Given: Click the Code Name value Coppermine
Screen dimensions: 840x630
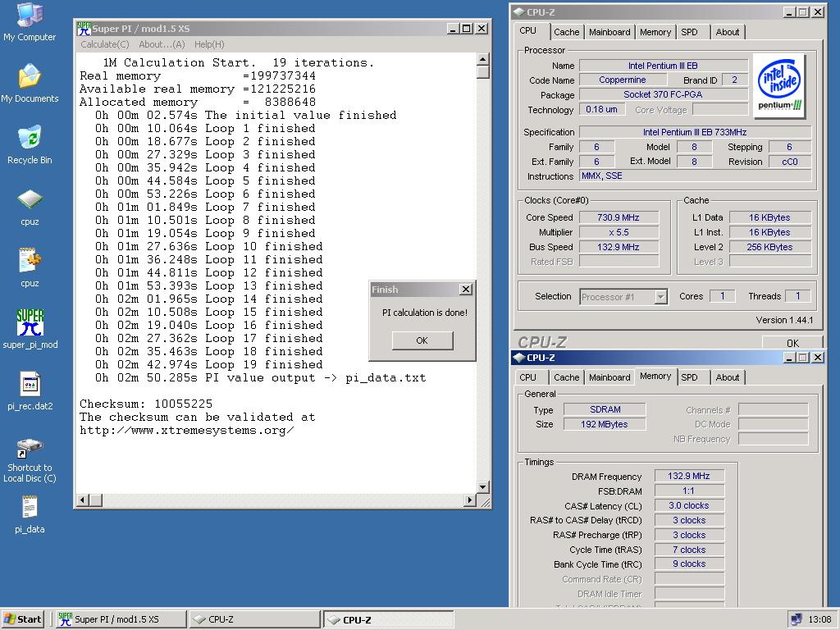Looking at the screenshot, I should pyautogui.click(x=623, y=80).
